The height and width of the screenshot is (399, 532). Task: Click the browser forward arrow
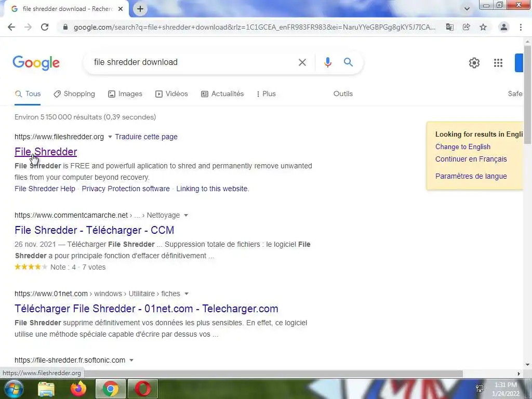coord(28,27)
